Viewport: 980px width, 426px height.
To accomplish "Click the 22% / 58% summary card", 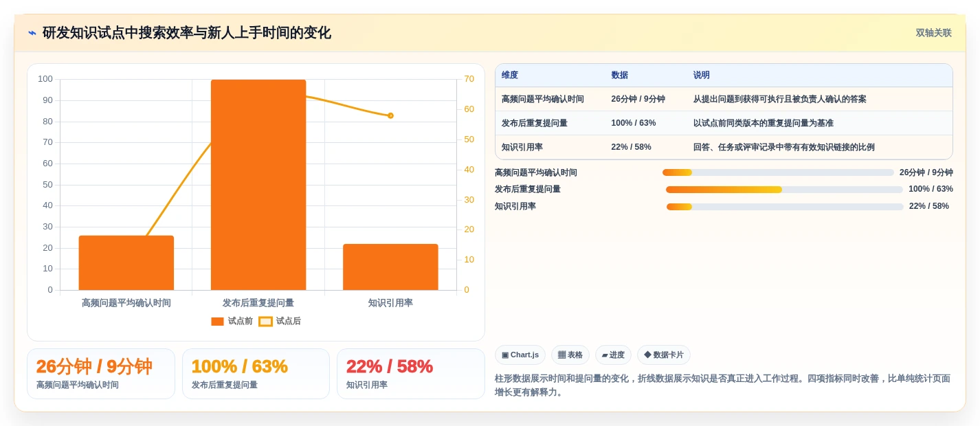I will point(410,374).
